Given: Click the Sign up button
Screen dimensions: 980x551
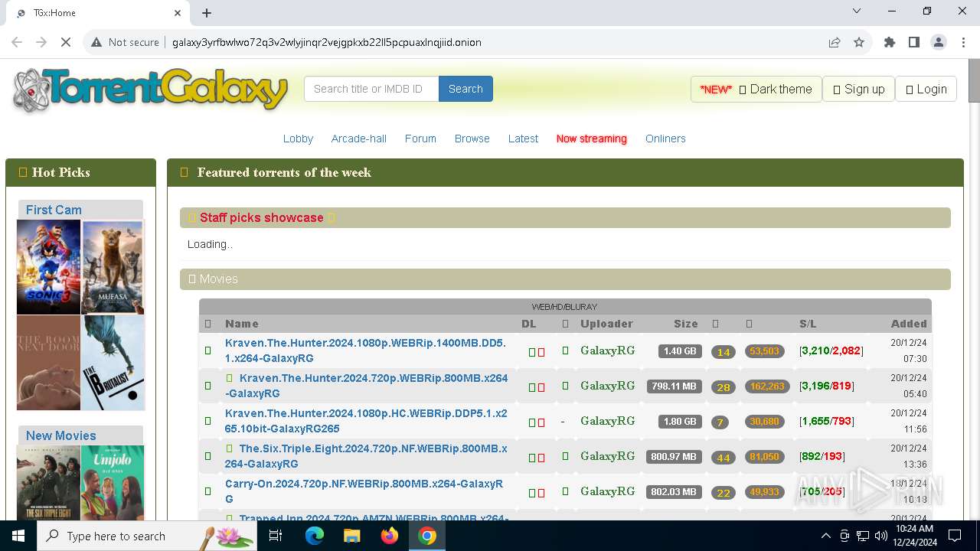Looking at the screenshot, I should click(x=858, y=89).
